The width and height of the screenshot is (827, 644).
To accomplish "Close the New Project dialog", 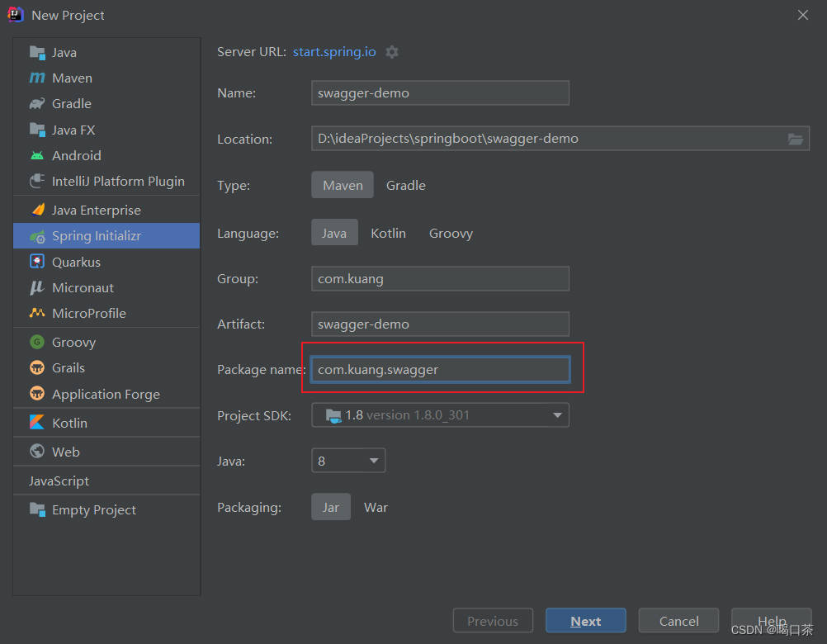I will pyautogui.click(x=803, y=15).
